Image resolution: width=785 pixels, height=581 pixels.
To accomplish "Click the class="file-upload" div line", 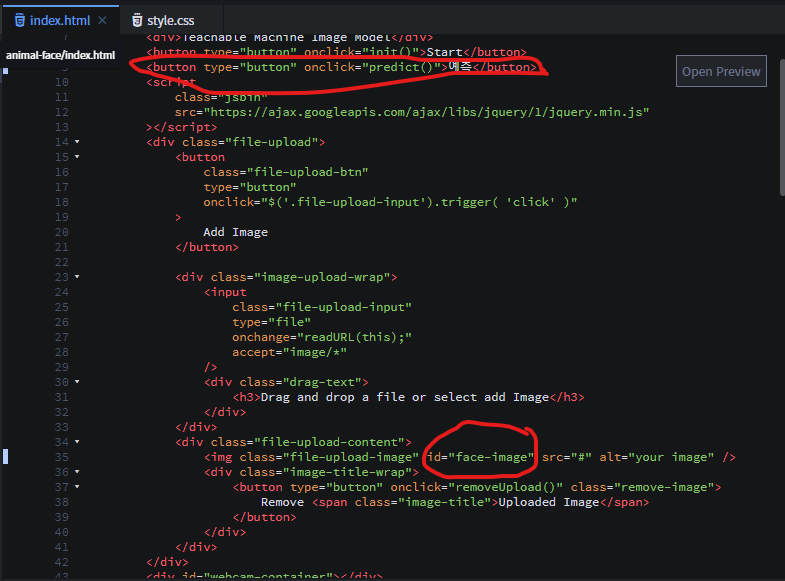I will tap(236, 142).
